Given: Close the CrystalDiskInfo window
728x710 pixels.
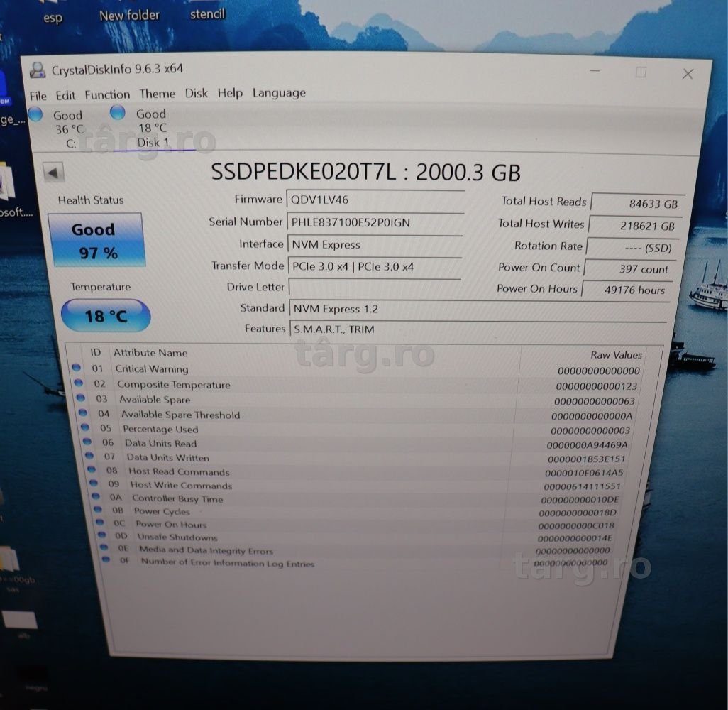Looking at the screenshot, I should pos(688,73).
